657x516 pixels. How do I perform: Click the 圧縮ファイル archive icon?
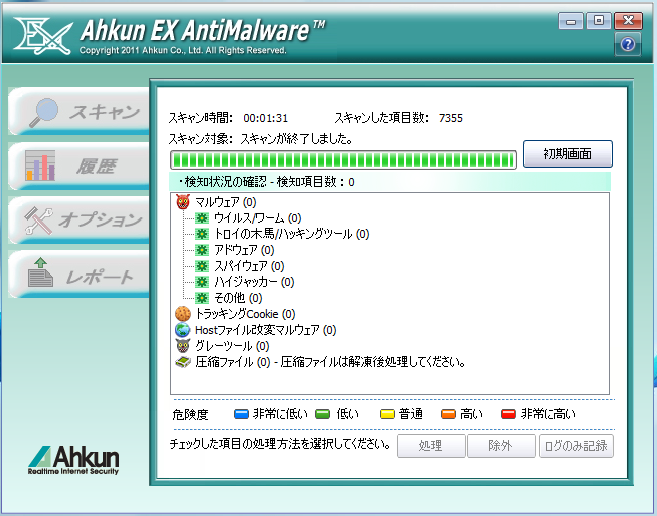click(183, 362)
